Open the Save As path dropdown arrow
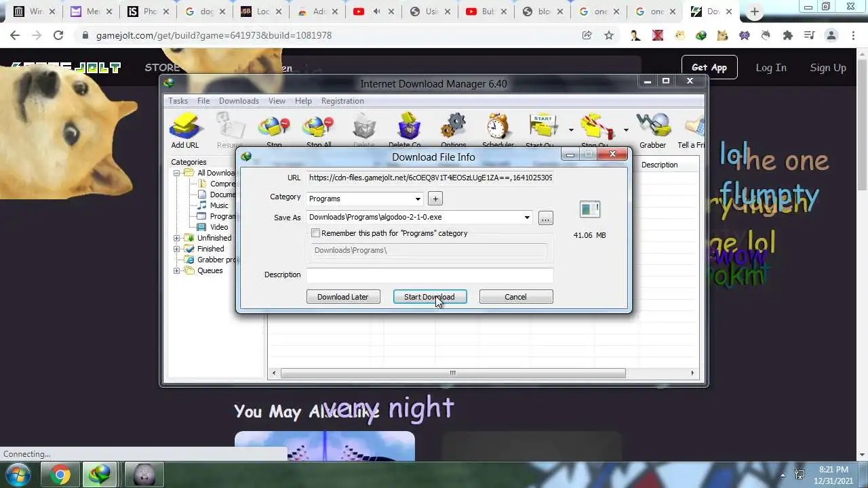 pyautogui.click(x=526, y=218)
